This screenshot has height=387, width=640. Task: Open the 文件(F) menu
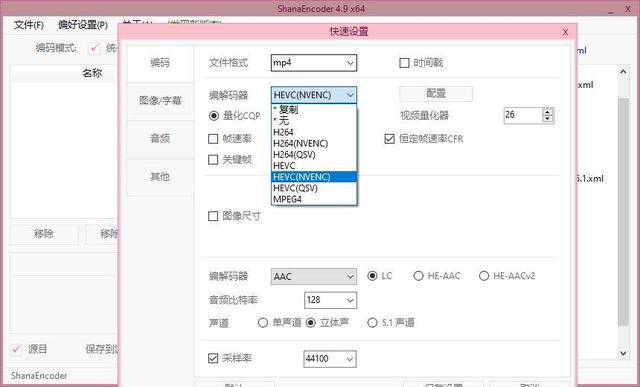[29, 25]
